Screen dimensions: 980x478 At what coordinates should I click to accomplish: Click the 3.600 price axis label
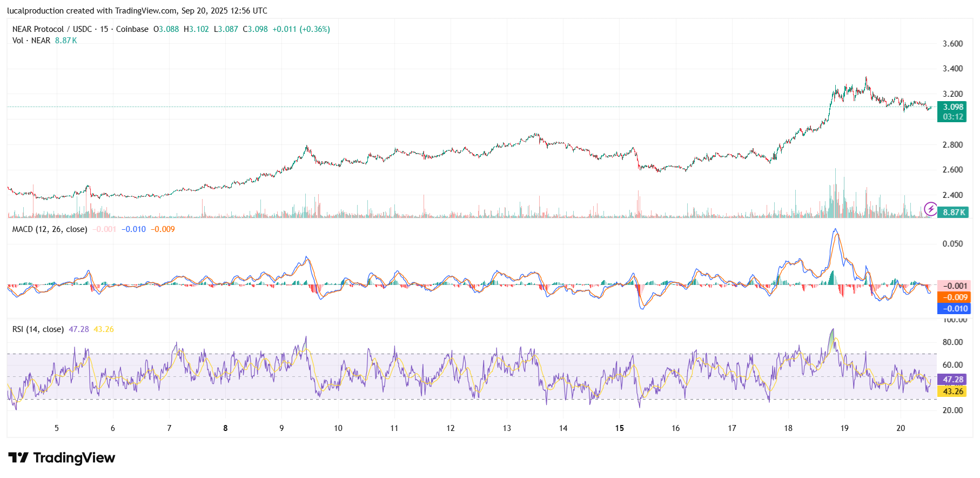[x=952, y=44]
